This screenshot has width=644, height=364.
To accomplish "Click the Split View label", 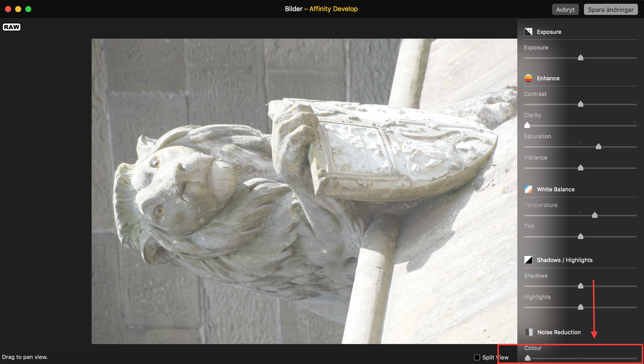I will (x=495, y=357).
